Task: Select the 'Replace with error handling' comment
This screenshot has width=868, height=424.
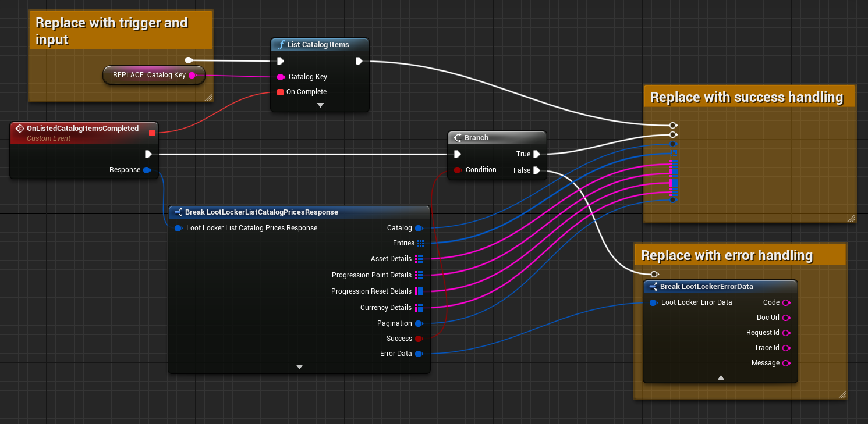Action: (727, 255)
